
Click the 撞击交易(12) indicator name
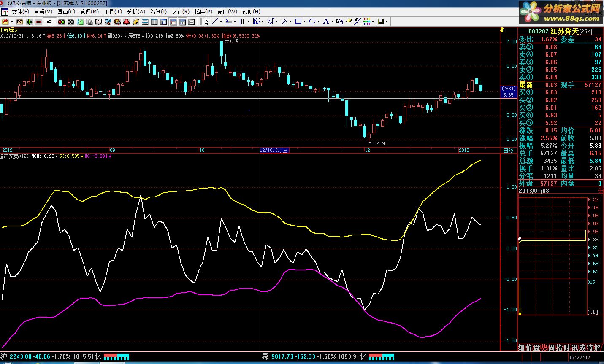pos(14,156)
